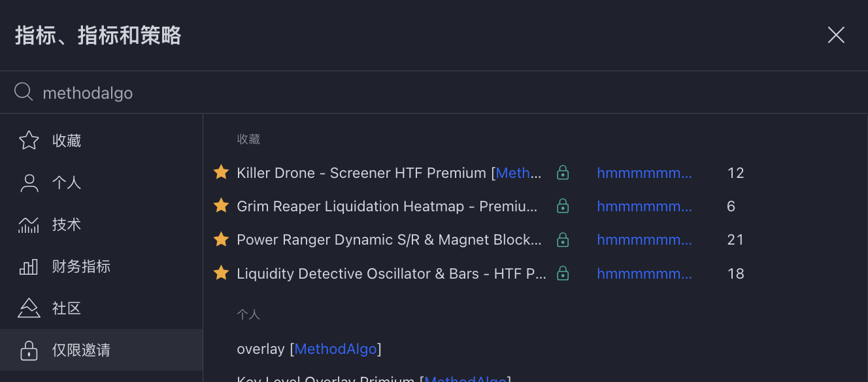Open the 个人 personal scripts category
Viewport: 868px width, 382px height.
pyautogui.click(x=67, y=182)
